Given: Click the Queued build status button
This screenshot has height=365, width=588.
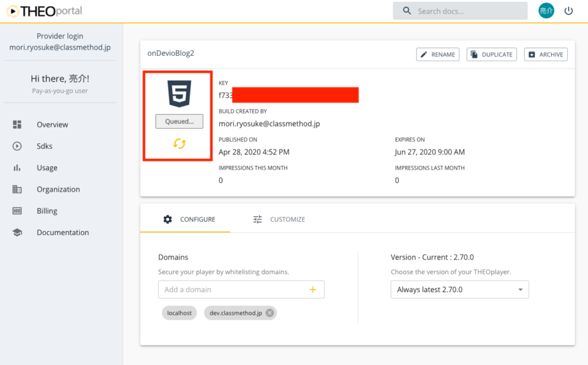Looking at the screenshot, I should pyautogui.click(x=179, y=121).
